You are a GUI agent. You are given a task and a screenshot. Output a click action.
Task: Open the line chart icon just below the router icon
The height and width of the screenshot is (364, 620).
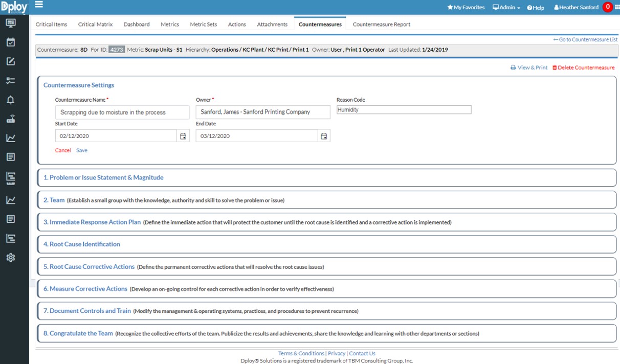point(11,138)
